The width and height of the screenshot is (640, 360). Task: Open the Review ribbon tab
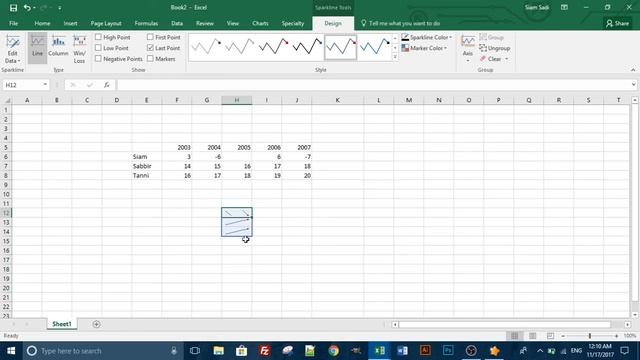(x=204, y=23)
